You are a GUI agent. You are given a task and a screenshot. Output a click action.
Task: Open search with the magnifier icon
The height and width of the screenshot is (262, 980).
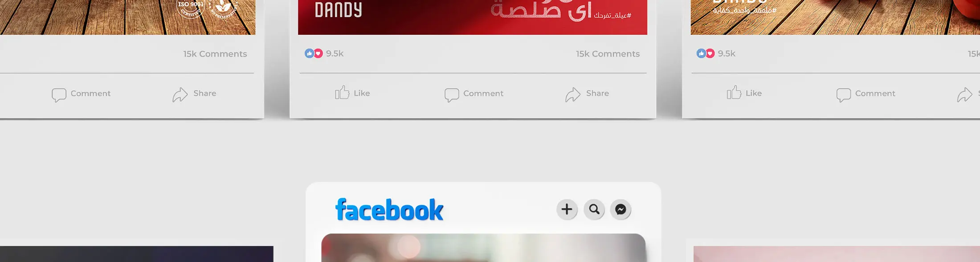tap(594, 209)
